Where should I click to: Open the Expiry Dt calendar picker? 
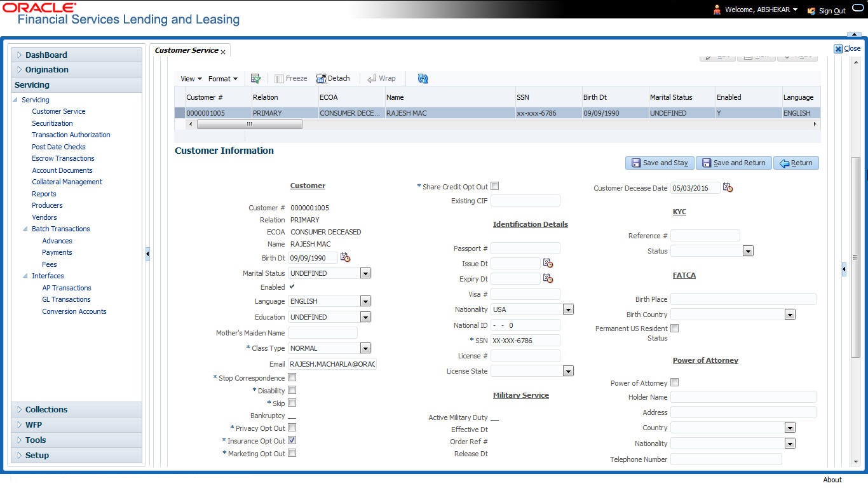point(548,278)
